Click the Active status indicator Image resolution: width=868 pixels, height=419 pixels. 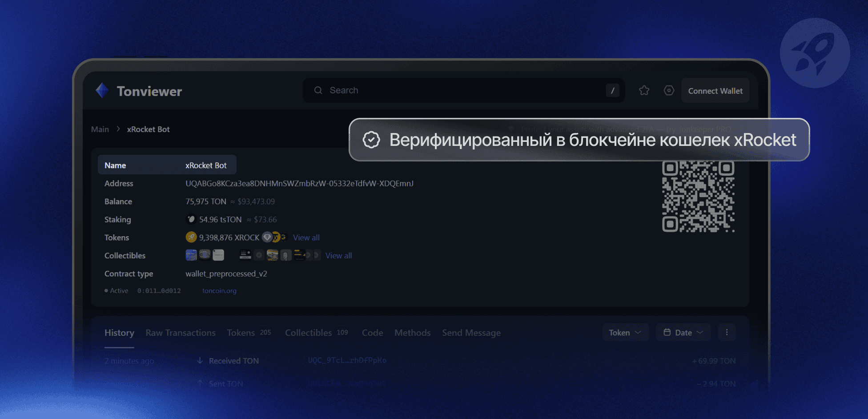117,290
